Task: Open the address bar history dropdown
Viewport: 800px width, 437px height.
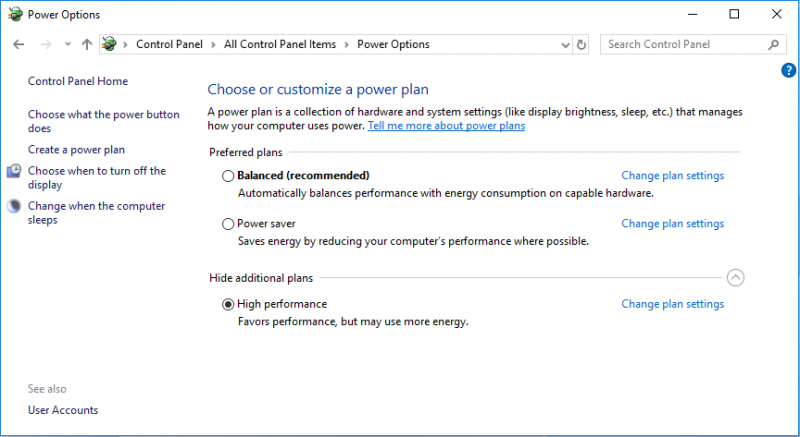Action: click(565, 45)
